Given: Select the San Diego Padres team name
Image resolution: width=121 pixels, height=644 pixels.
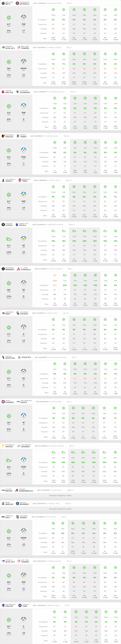Looking at the screenshot, I should click(23, 518).
